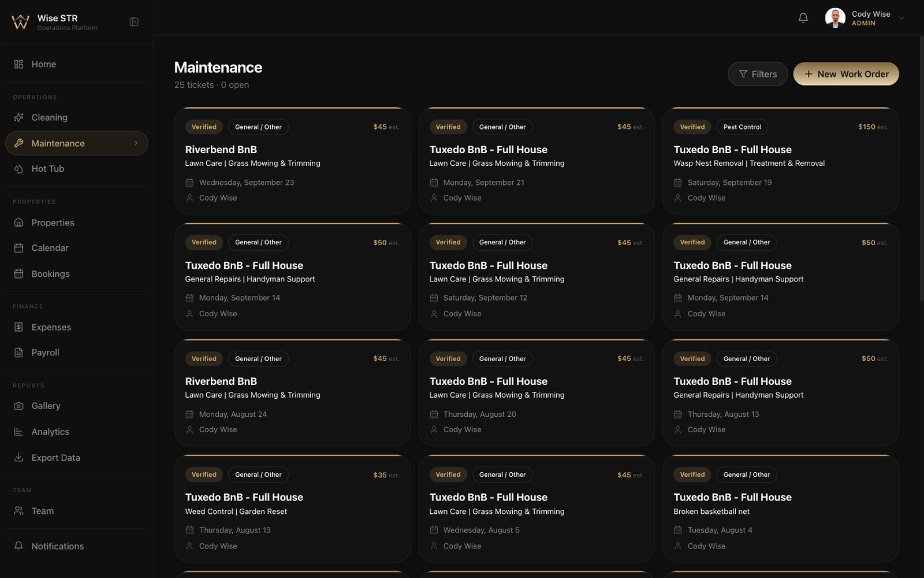Click the page vertical scrollbar

click(x=921, y=168)
